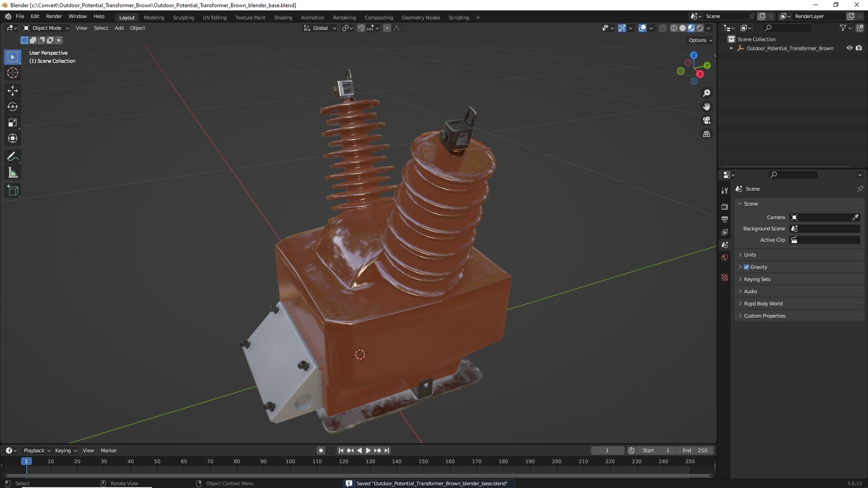Switch to the UV Editing workspace tab

point(215,18)
